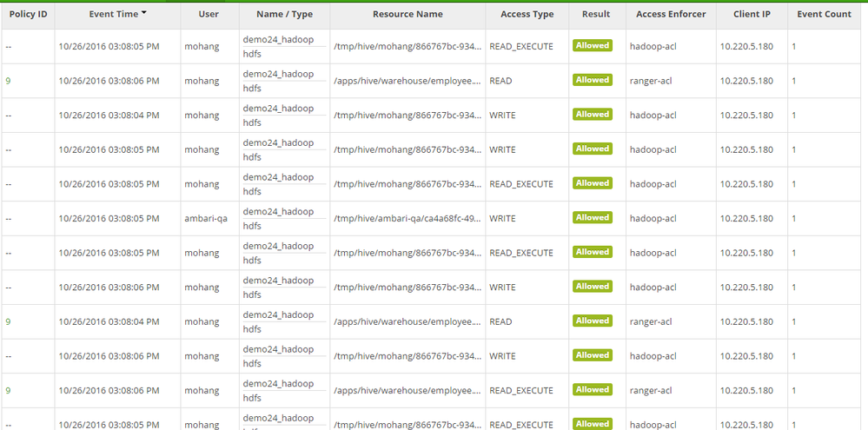Viewport: 868px width, 430px height.
Task: Open policy 9 link in ranger-acl READ_EXECUTE row
Action: coord(8,390)
